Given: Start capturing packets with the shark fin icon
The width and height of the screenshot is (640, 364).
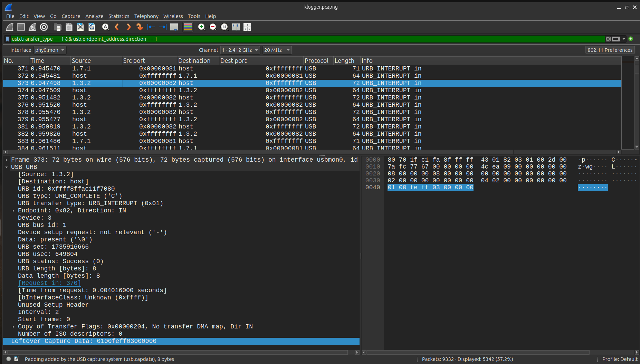Looking at the screenshot, I should pos(10,27).
